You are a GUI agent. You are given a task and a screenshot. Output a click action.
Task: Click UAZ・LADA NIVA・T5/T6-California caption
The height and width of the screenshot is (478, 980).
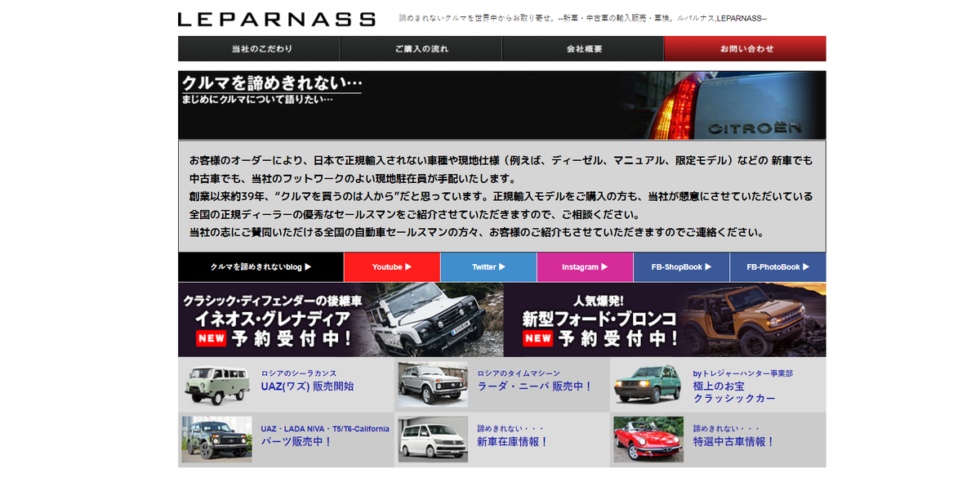coord(325,429)
